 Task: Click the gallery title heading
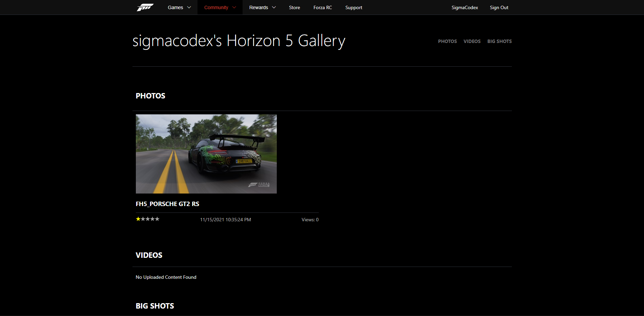coord(239,41)
